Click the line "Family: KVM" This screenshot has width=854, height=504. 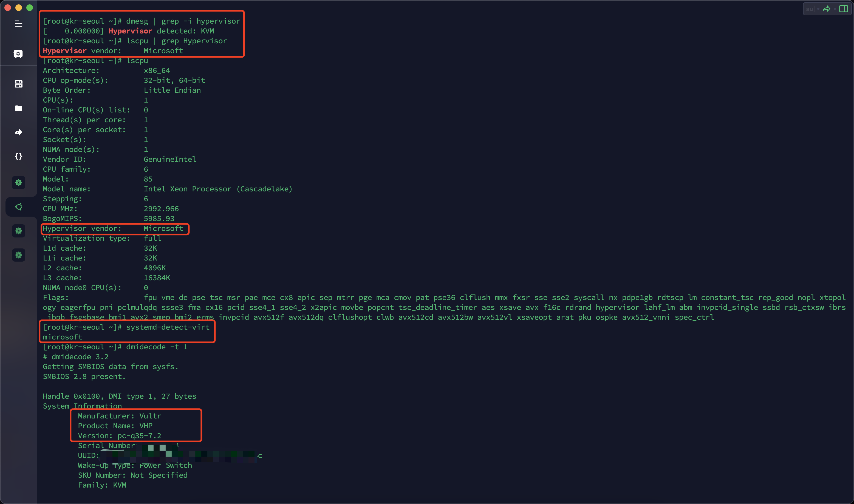102,485
